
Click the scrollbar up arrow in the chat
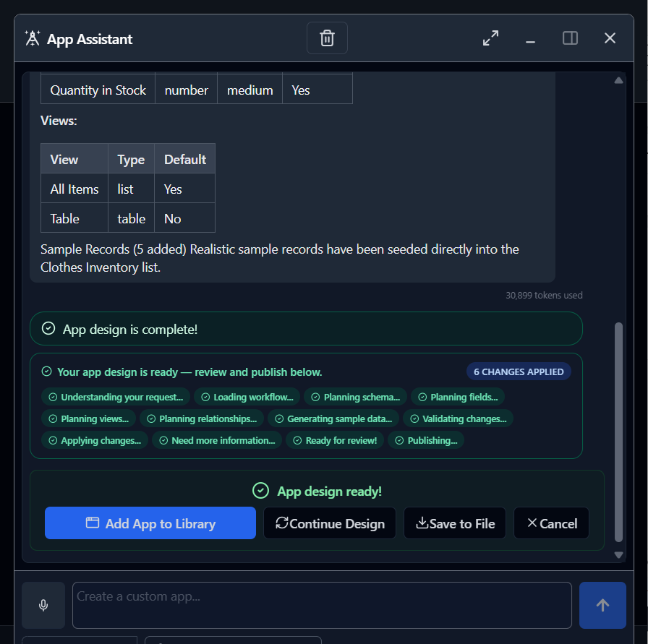618,80
